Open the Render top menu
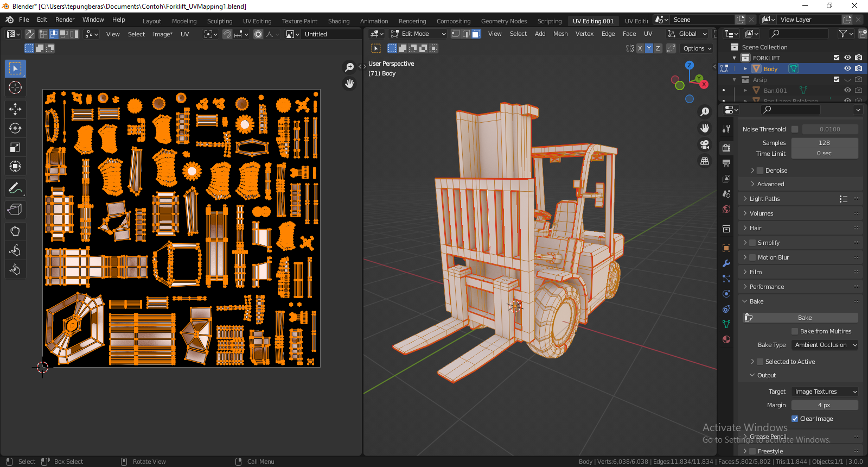868x467 pixels. click(65, 20)
